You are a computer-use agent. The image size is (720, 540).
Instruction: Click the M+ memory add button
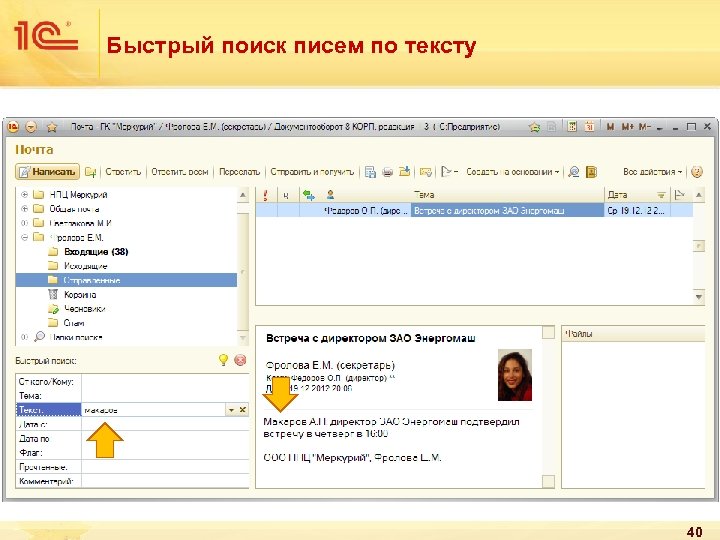[627, 126]
